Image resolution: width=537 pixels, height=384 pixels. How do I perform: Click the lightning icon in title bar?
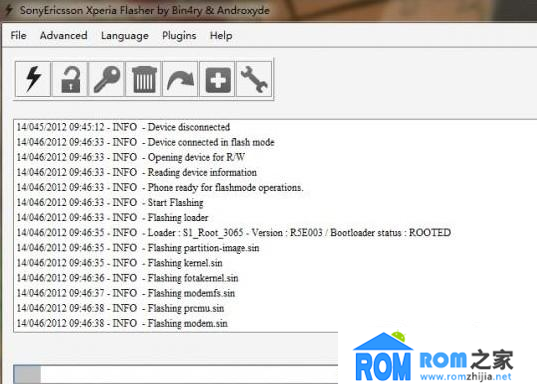[x=9, y=10]
